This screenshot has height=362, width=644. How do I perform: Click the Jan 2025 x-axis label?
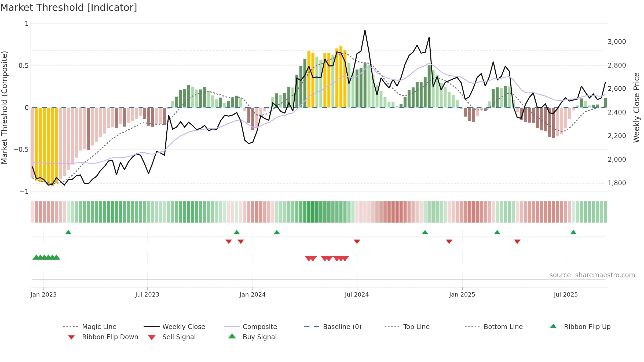point(462,295)
